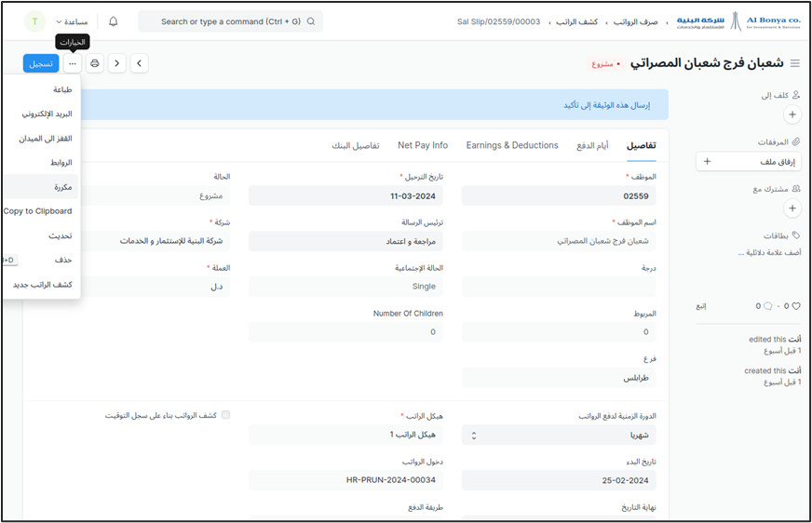The height and width of the screenshot is (523, 812).
Task: Switch to Earnings & Deductions tab
Action: [511, 145]
